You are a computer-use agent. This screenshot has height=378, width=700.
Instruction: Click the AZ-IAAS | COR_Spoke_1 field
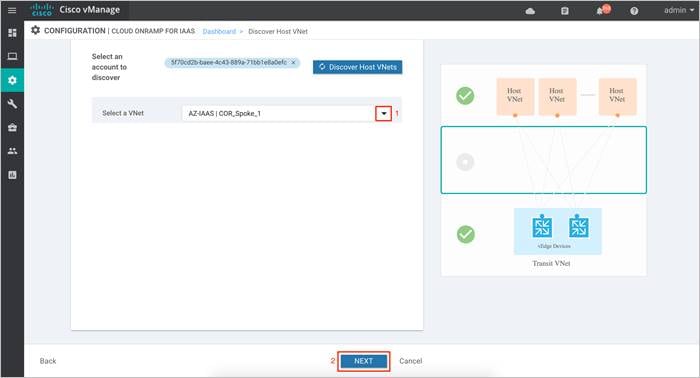tap(279, 113)
